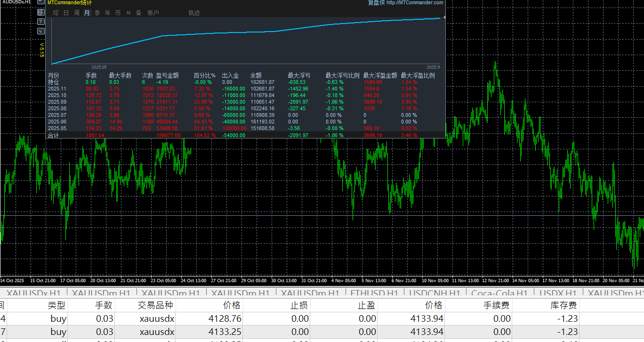
Task: Click the arrow marker at the curve's end
Action: (444, 17)
